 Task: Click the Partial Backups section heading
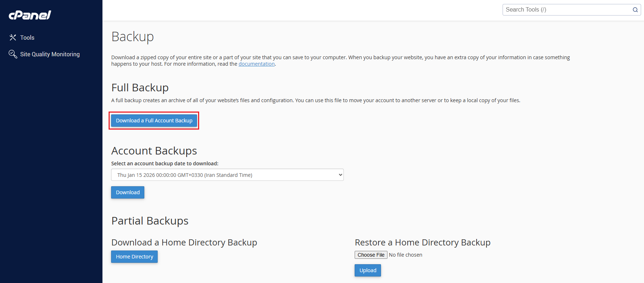150,221
